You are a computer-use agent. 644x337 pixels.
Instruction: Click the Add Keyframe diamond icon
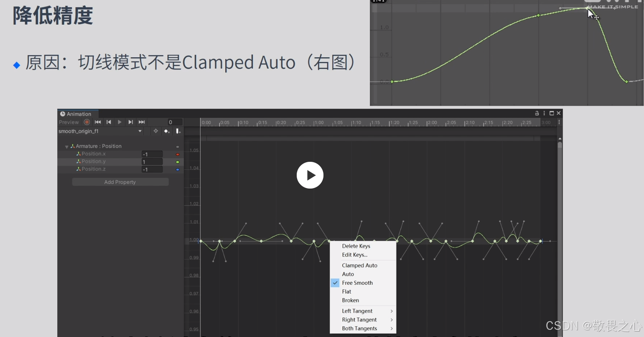pos(167,131)
